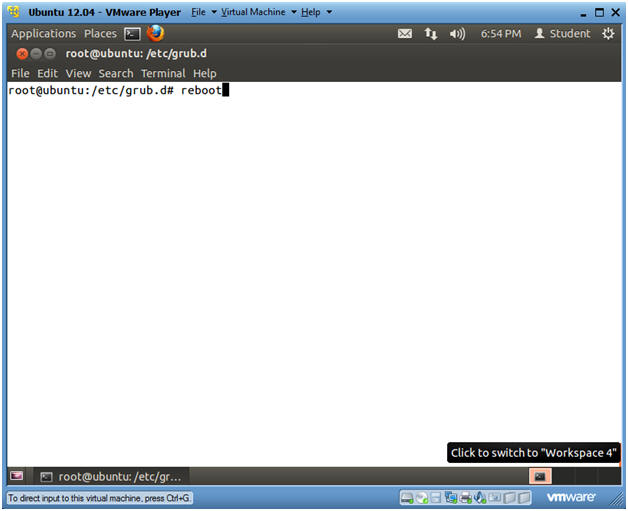Open the Places menu
Image resolution: width=628 pixels, height=511 pixels.
(101, 34)
